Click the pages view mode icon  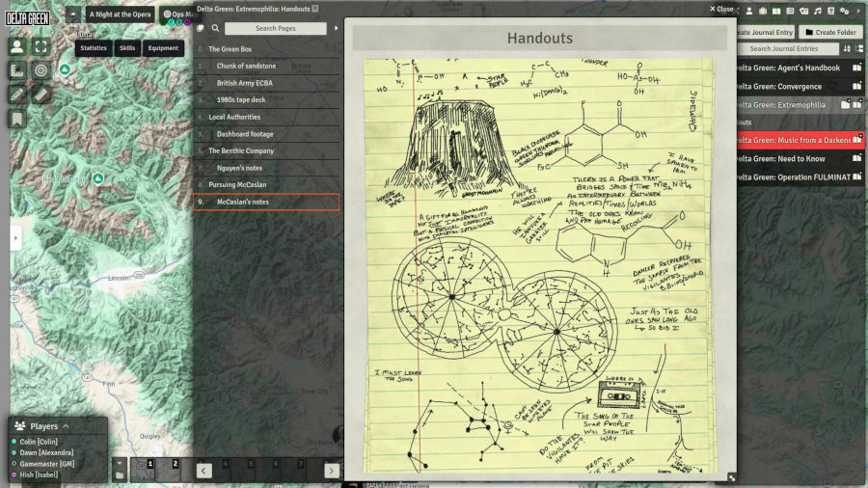click(201, 28)
